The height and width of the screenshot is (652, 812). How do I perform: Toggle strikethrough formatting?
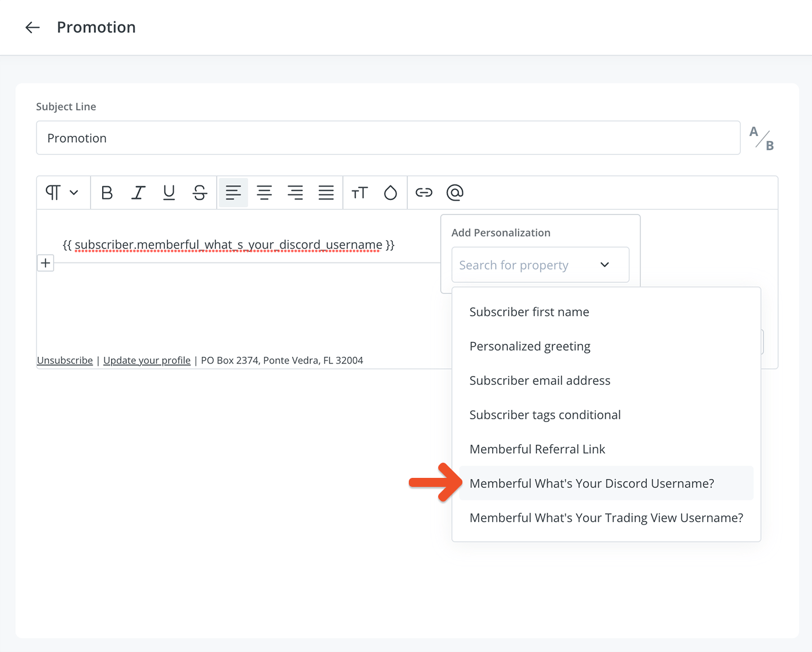[200, 193]
